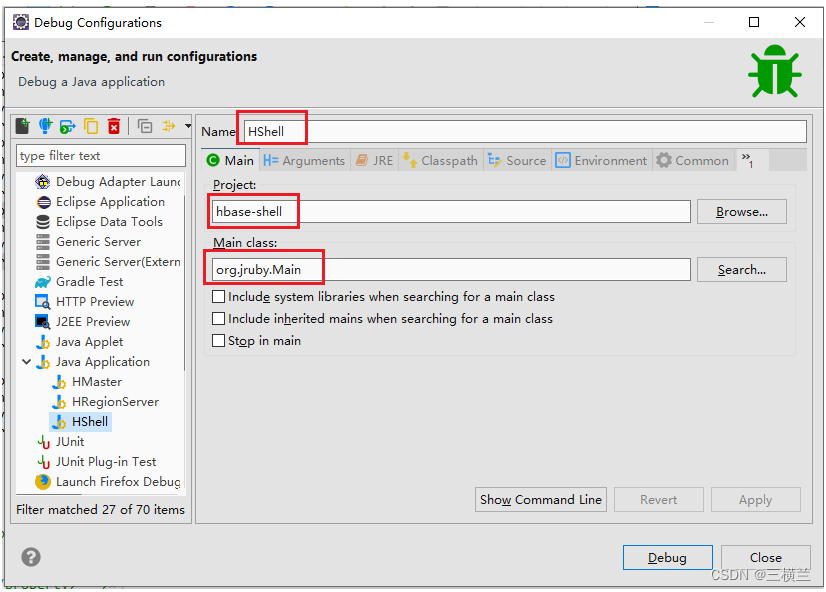Open the Help question mark icon

[x=31, y=558]
